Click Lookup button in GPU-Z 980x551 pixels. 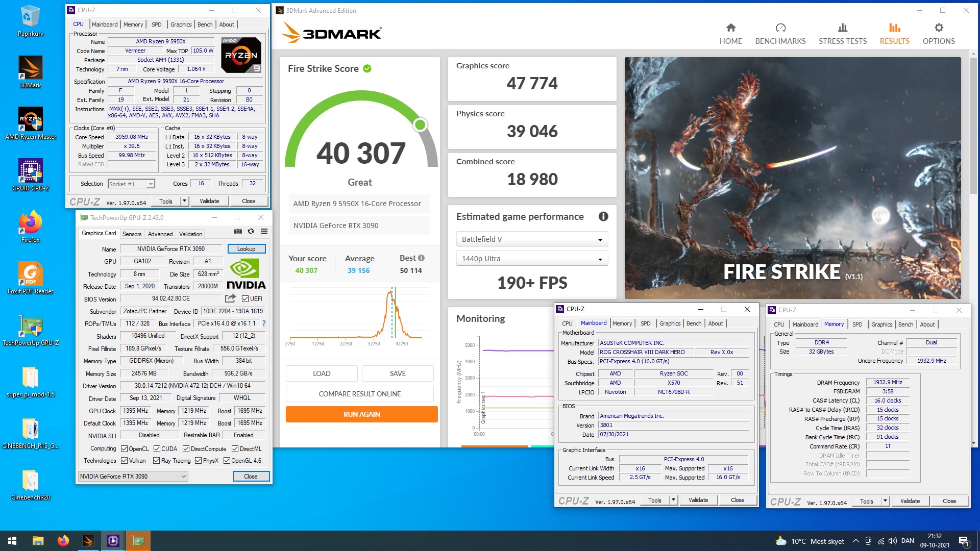coord(246,249)
